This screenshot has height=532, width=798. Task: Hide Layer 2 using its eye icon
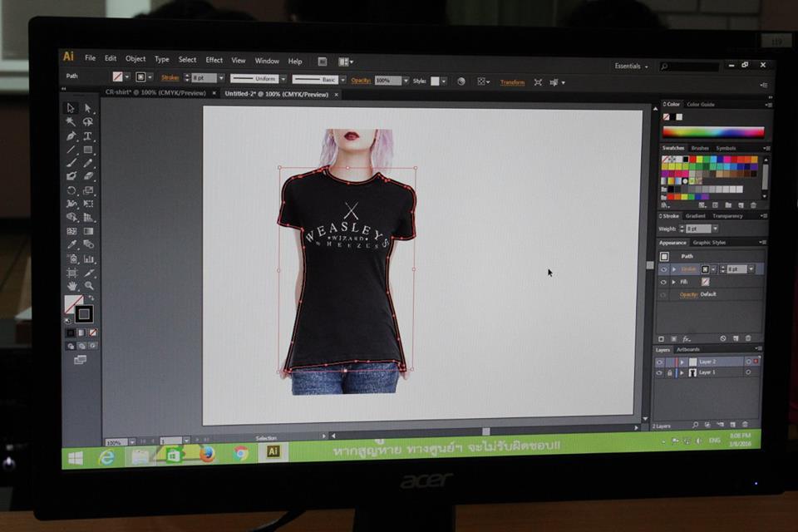[x=660, y=362]
